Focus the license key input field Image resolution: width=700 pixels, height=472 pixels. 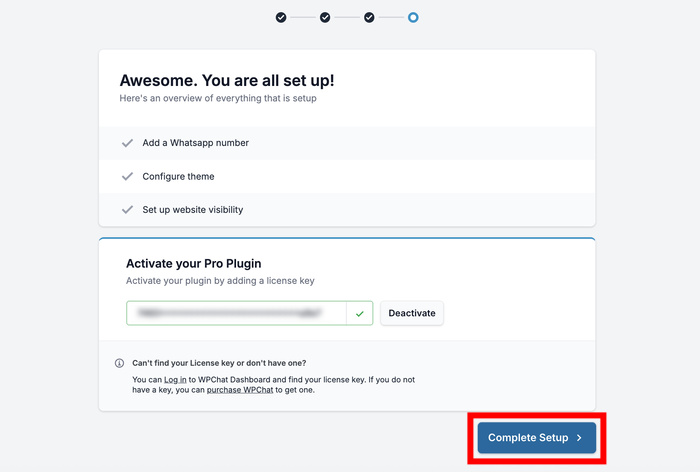click(x=236, y=313)
